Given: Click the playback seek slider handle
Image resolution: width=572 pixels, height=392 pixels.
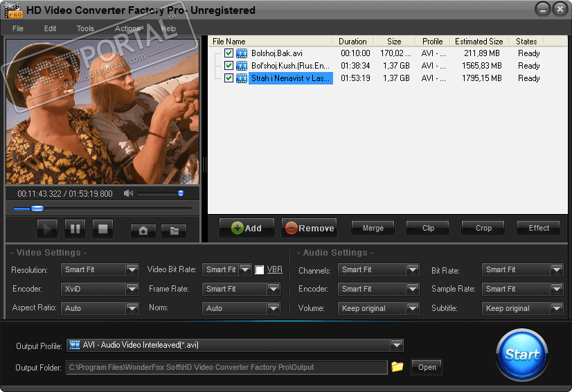Looking at the screenshot, I should tap(37, 208).
